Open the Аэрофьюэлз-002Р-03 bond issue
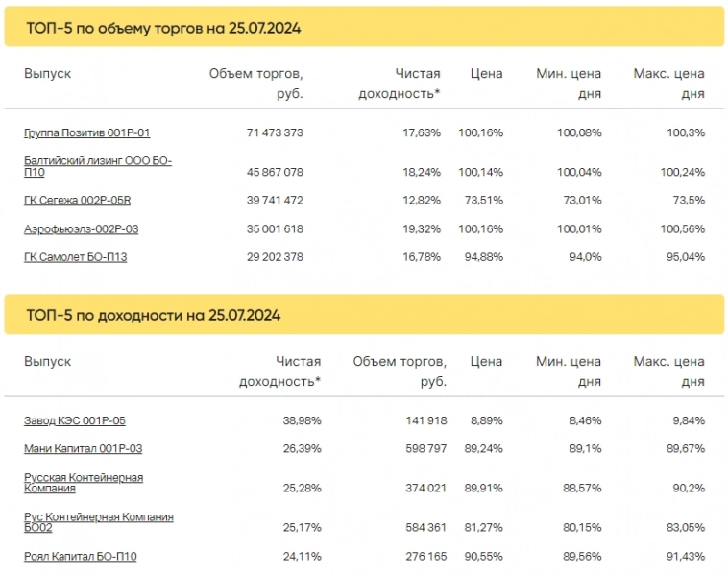The height and width of the screenshot is (575, 728). click(81, 228)
